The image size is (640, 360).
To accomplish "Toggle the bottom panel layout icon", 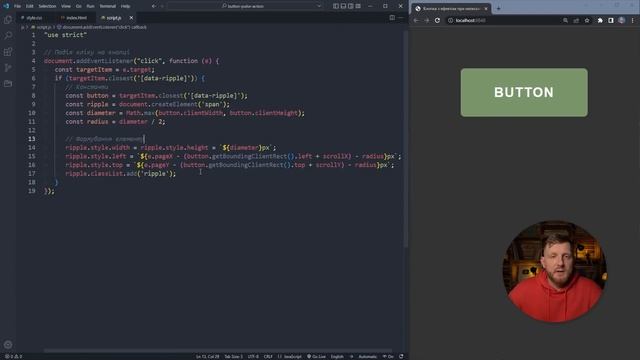I will point(343,6).
